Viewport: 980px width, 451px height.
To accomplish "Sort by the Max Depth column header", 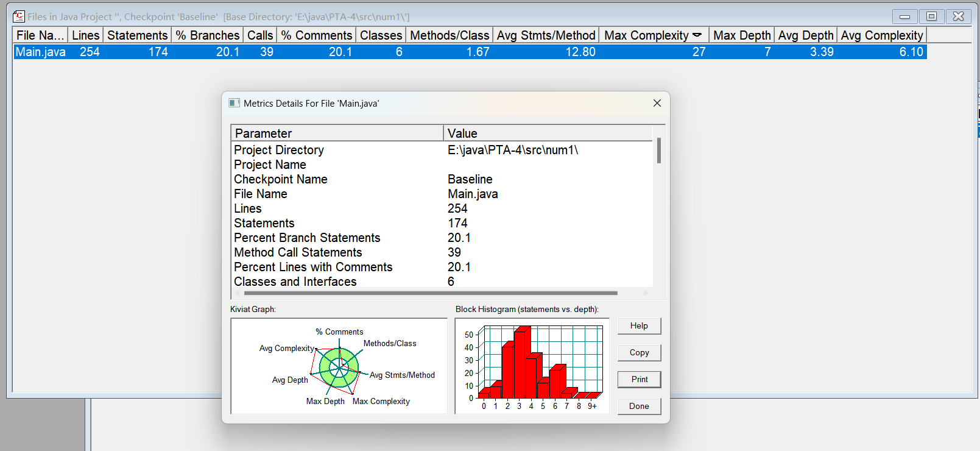I will click(742, 35).
